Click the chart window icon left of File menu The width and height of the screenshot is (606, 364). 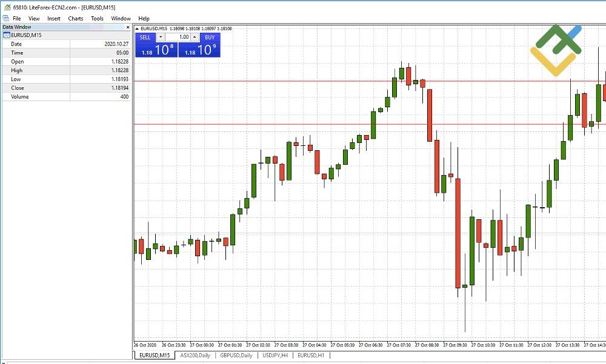(x=5, y=18)
